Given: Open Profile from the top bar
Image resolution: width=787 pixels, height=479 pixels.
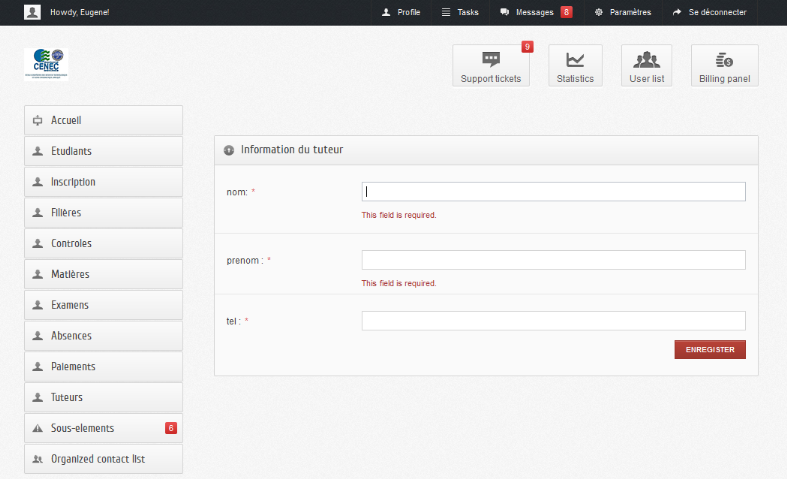Looking at the screenshot, I should pos(401,12).
